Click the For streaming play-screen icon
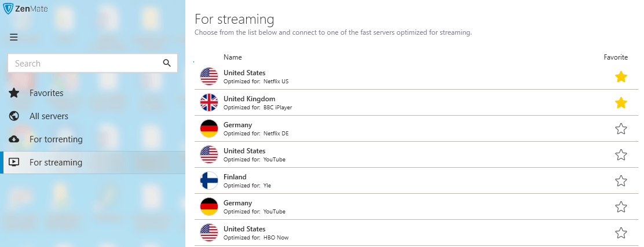The height and width of the screenshot is (247, 644). coord(14,163)
